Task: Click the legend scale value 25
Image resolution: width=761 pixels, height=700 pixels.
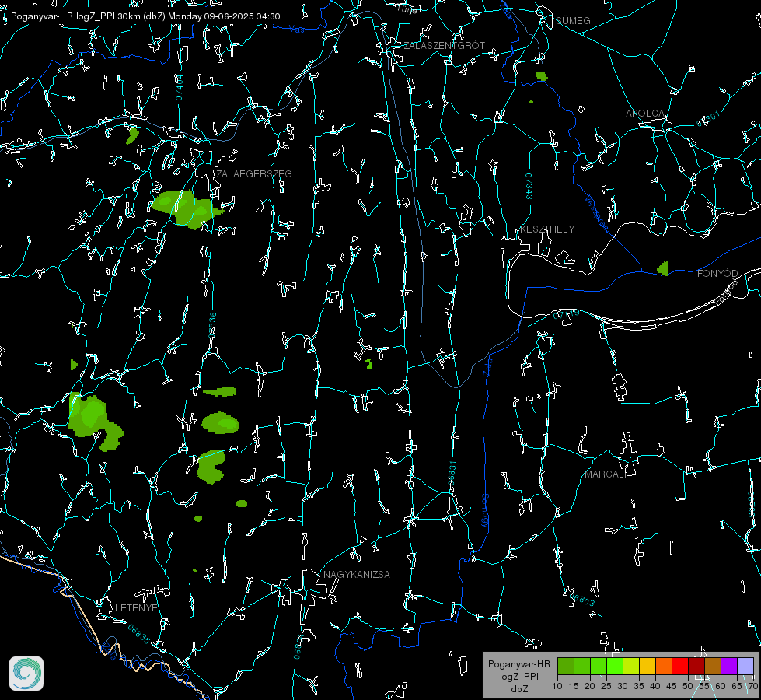Action: [x=606, y=686]
